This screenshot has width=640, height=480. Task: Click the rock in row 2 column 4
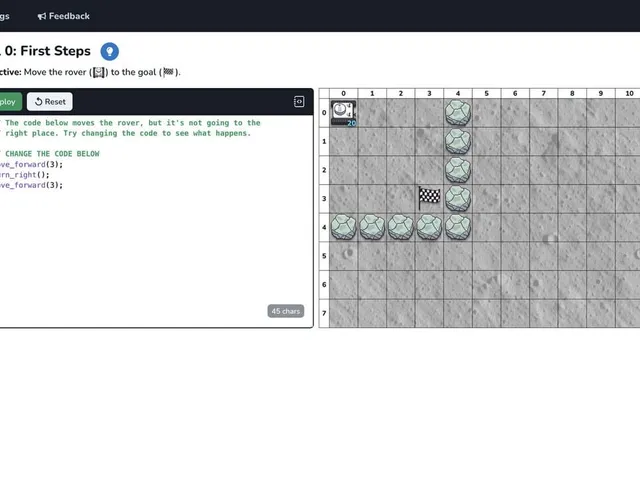coord(458,170)
